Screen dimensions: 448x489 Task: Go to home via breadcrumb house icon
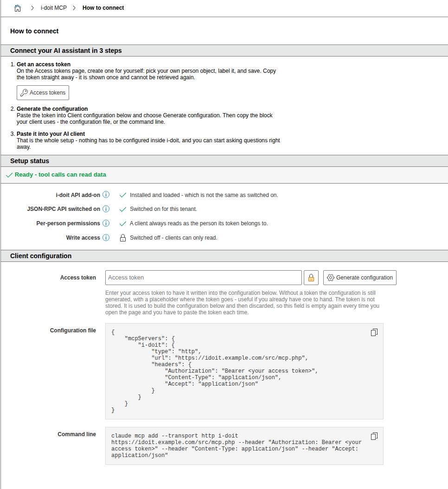[18, 8]
